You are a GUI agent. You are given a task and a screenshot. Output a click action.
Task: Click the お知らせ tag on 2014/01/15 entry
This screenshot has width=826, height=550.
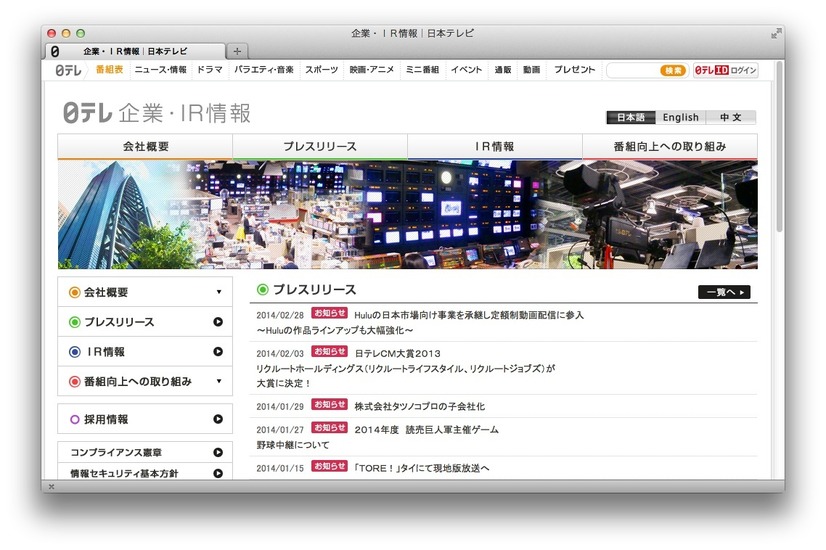(329, 466)
